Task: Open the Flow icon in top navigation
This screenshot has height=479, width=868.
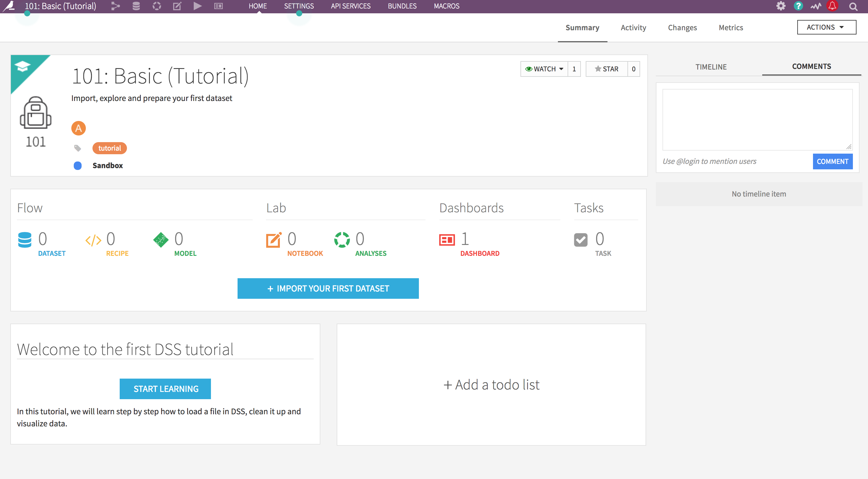Action: click(115, 6)
